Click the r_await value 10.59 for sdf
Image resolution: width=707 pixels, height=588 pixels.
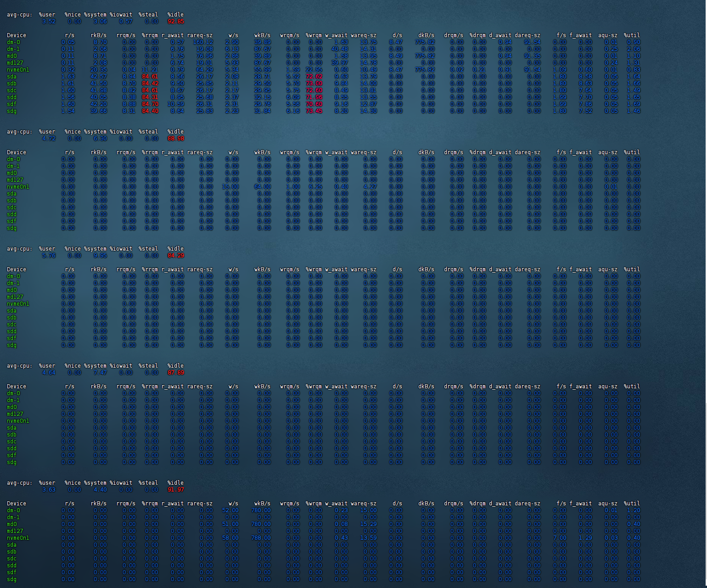click(176, 104)
